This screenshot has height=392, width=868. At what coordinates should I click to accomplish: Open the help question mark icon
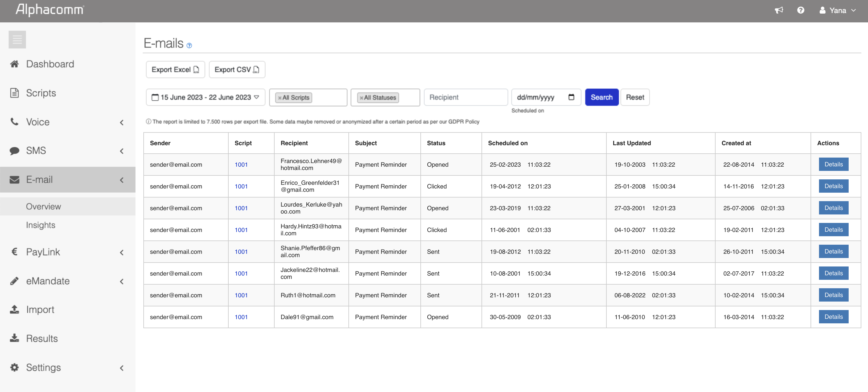coord(801,11)
